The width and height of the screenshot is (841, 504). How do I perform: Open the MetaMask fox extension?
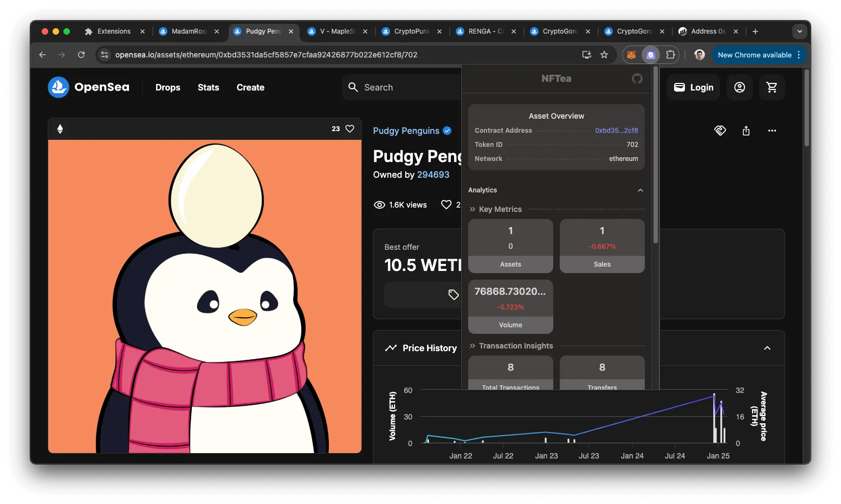(631, 55)
